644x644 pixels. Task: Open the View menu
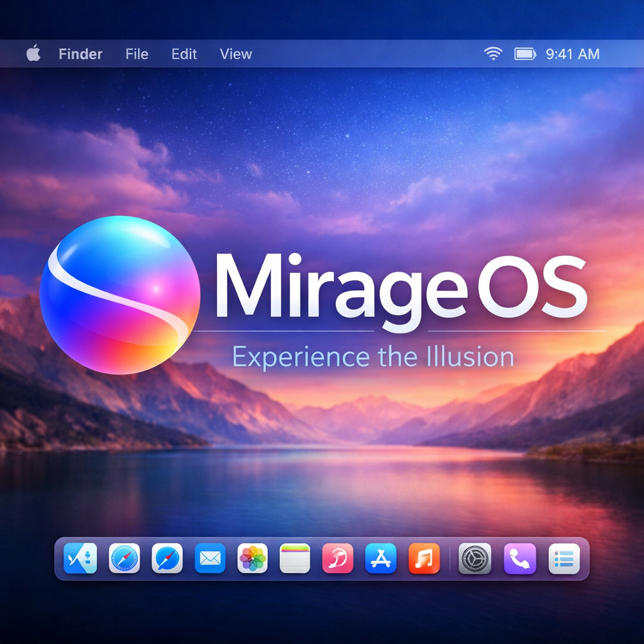click(236, 54)
